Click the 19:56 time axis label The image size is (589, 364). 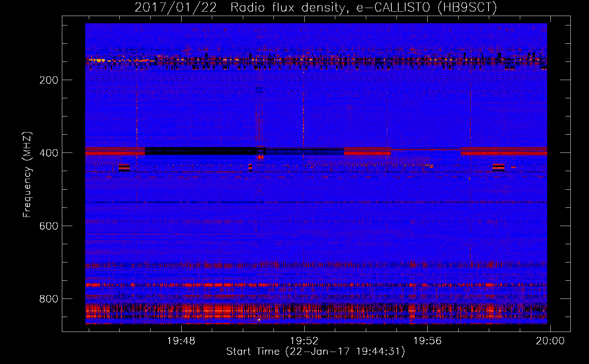[427, 341]
